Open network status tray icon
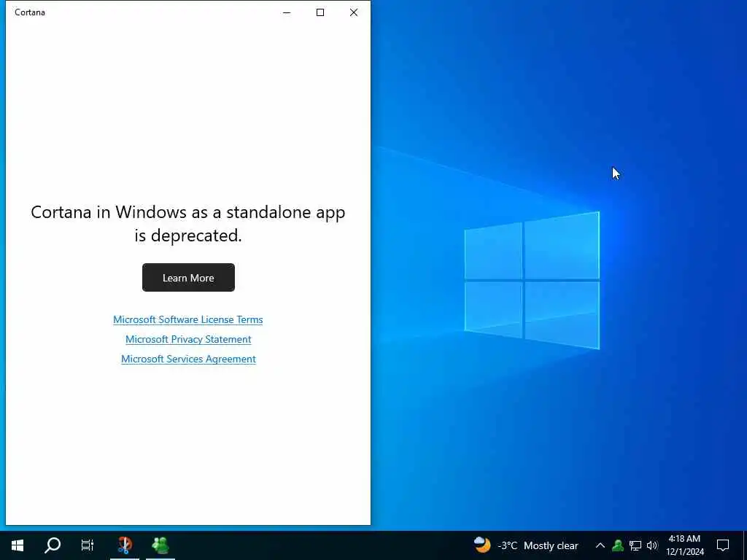The image size is (747, 560). point(635,545)
